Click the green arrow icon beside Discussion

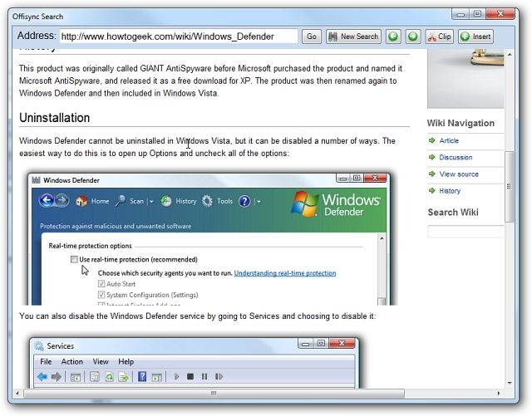[432, 157]
